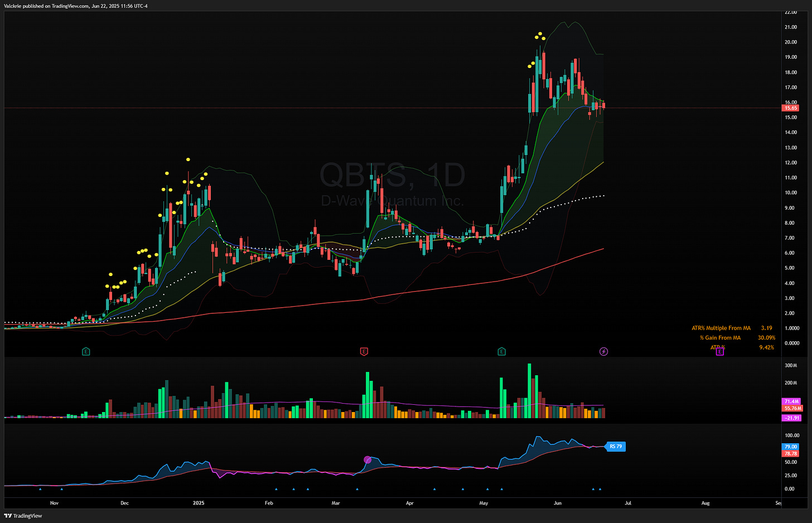
Task: Click the 2025 label on time axis
Action: point(199,503)
